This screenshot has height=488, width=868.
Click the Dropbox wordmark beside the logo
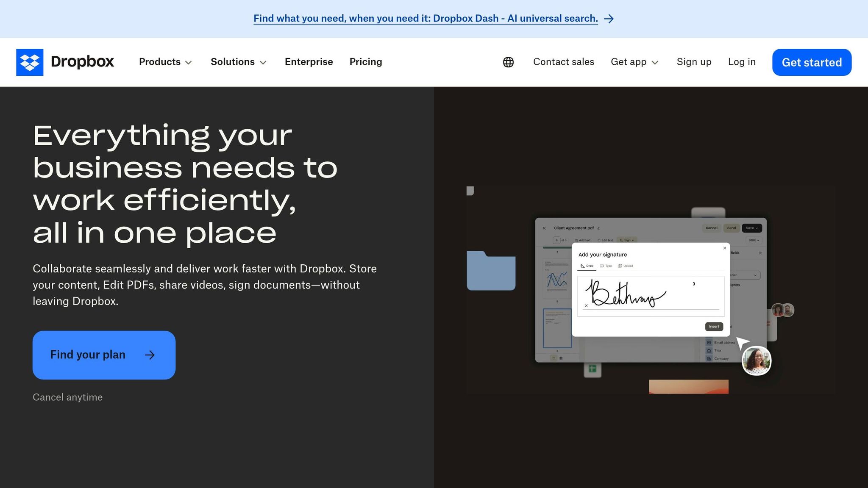click(x=82, y=62)
